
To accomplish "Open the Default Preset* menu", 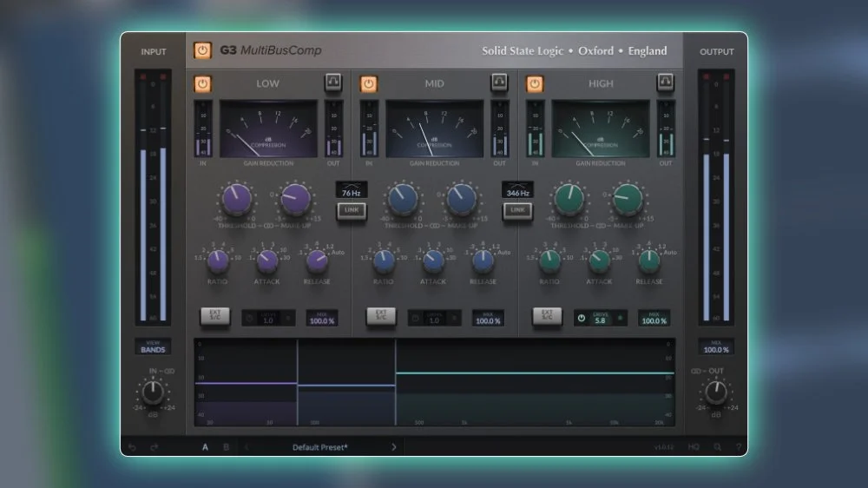I will point(320,447).
